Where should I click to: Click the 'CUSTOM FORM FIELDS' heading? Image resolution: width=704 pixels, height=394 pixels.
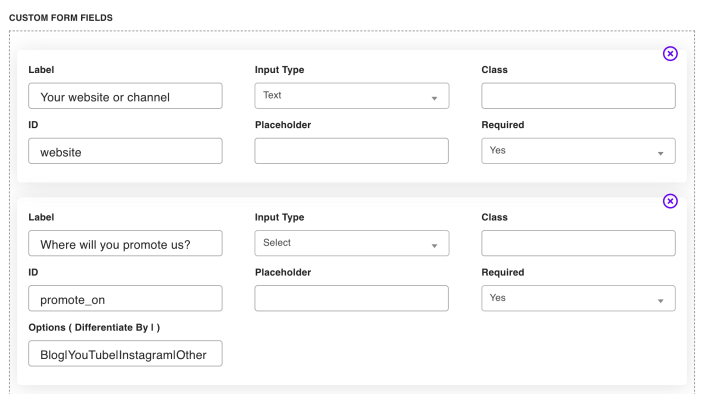click(61, 18)
